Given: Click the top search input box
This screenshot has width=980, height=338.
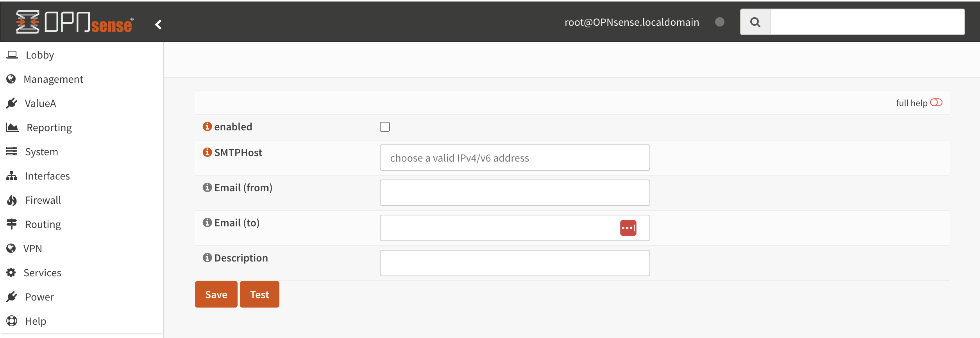Looking at the screenshot, I should (x=867, y=22).
